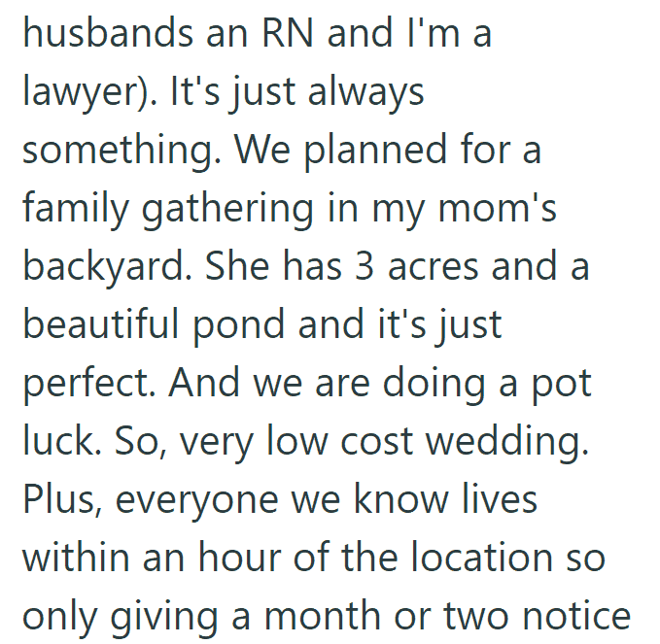Click the word 'luck' at line start
The width and height of the screenshot is (660, 644).
click(61, 440)
